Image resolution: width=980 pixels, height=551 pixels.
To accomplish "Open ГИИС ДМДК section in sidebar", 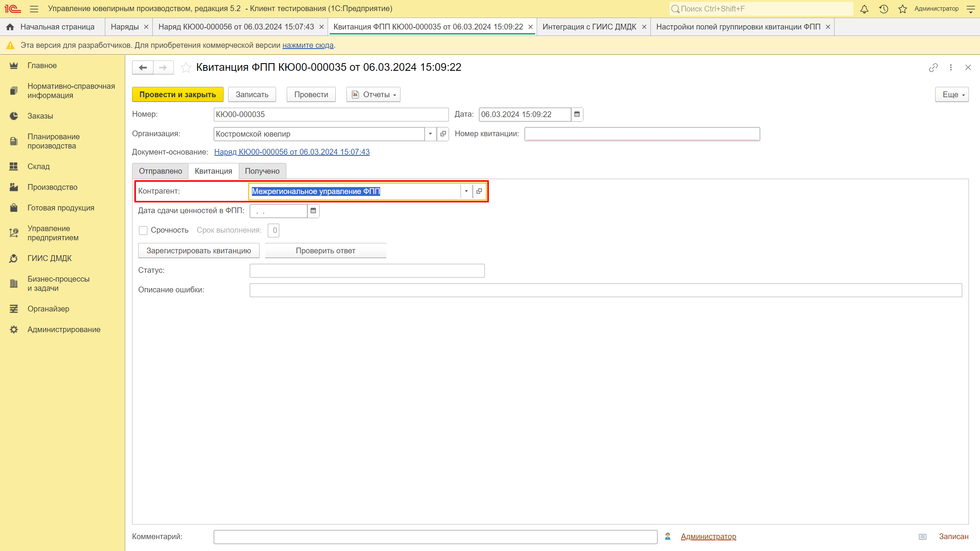I will tap(50, 258).
